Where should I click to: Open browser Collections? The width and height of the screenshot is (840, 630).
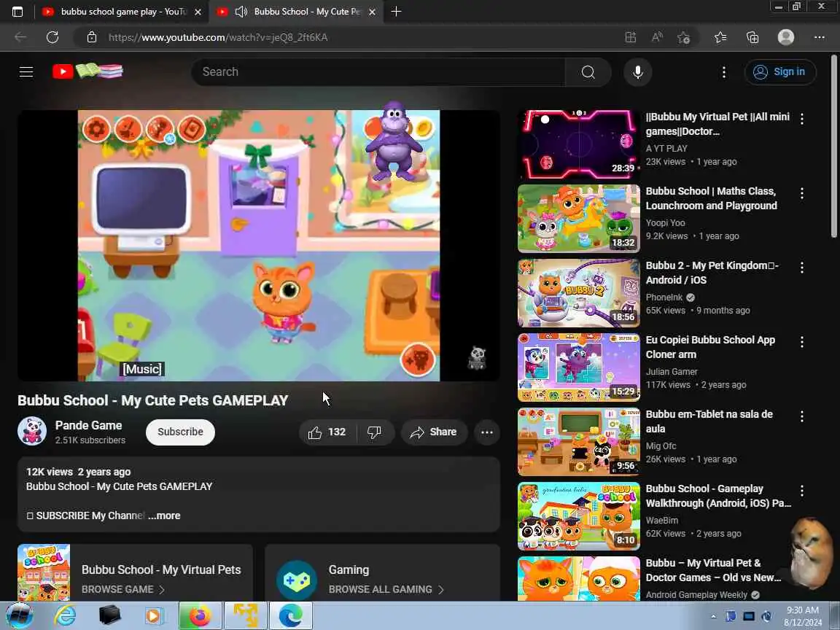click(752, 37)
